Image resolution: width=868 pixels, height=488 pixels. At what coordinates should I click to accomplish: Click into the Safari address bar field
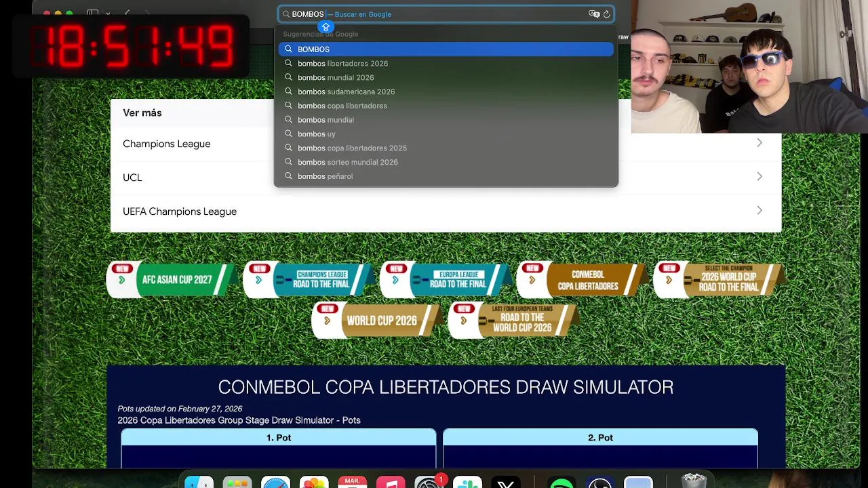click(x=446, y=14)
